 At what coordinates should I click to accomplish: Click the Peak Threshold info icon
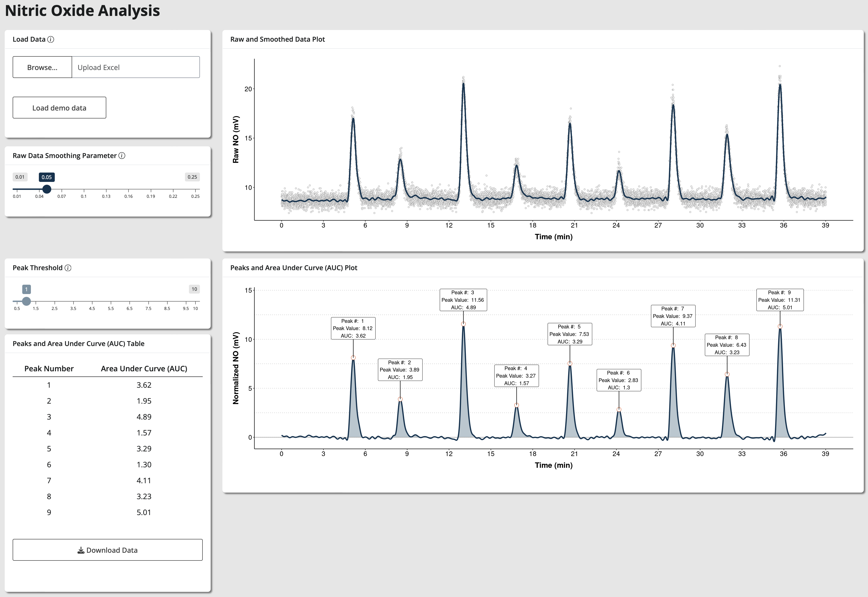[x=68, y=268]
